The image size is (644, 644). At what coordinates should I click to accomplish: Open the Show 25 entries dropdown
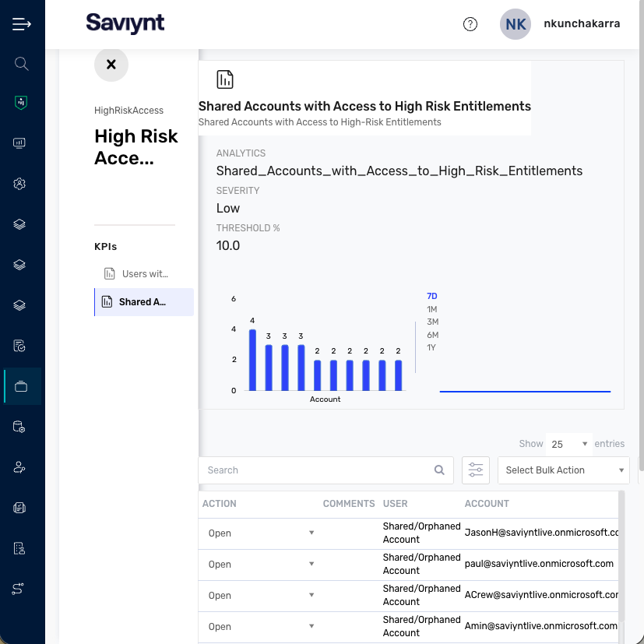569,444
